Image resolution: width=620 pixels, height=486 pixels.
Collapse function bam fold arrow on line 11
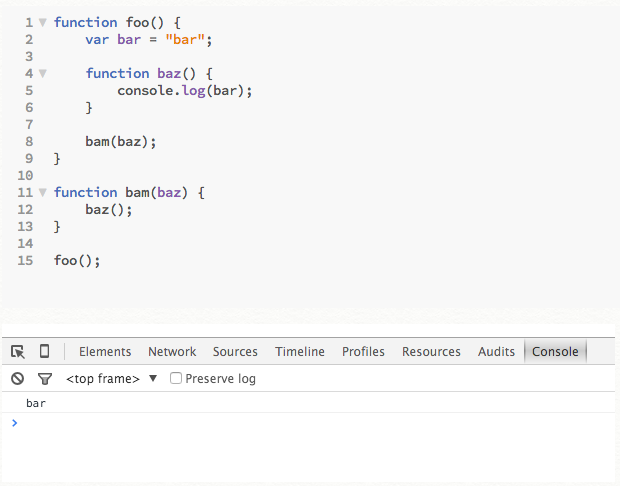43,192
